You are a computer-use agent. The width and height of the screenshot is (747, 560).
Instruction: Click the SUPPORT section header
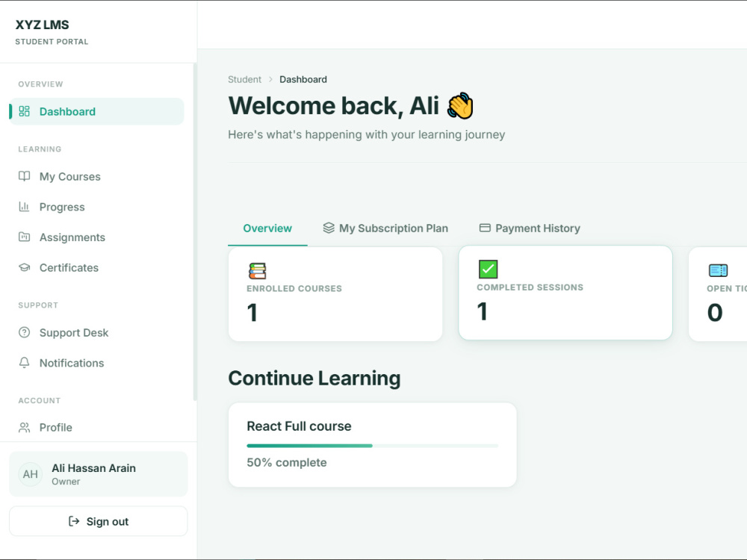coord(38,305)
